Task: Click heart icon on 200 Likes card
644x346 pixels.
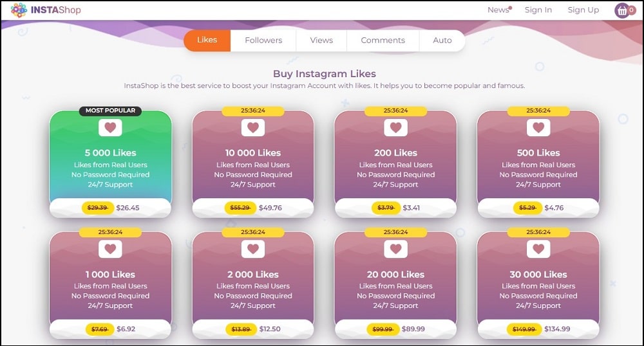Action: pos(395,127)
